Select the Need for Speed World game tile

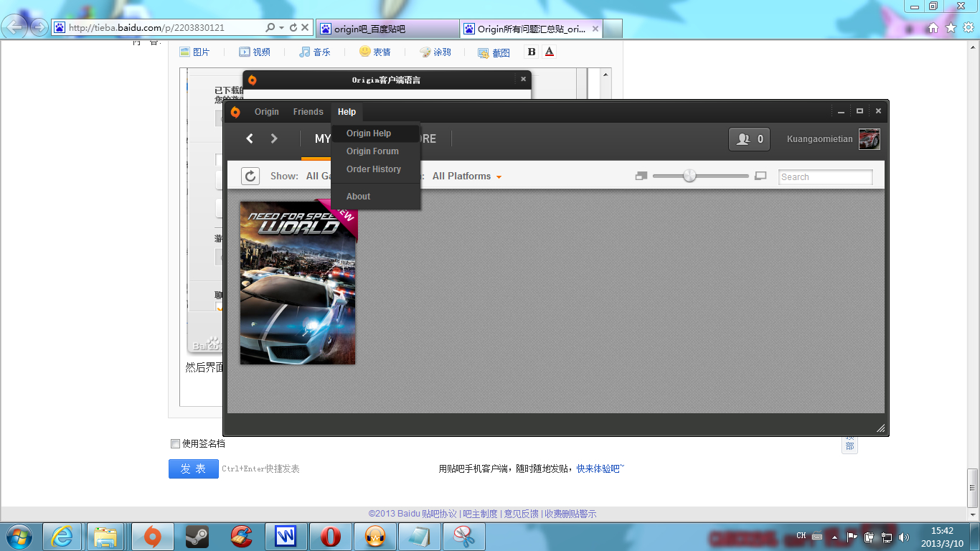coord(298,283)
